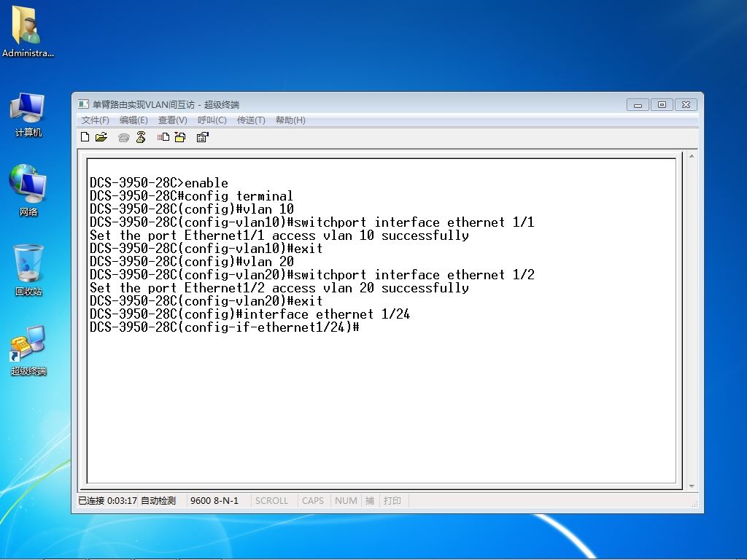Open the Administrator folder desktop icon
This screenshot has height=560, width=747.
coord(28,31)
